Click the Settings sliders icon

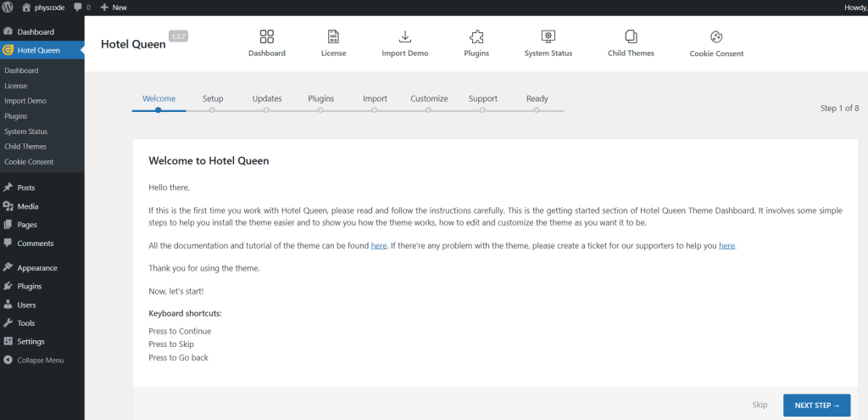point(8,341)
